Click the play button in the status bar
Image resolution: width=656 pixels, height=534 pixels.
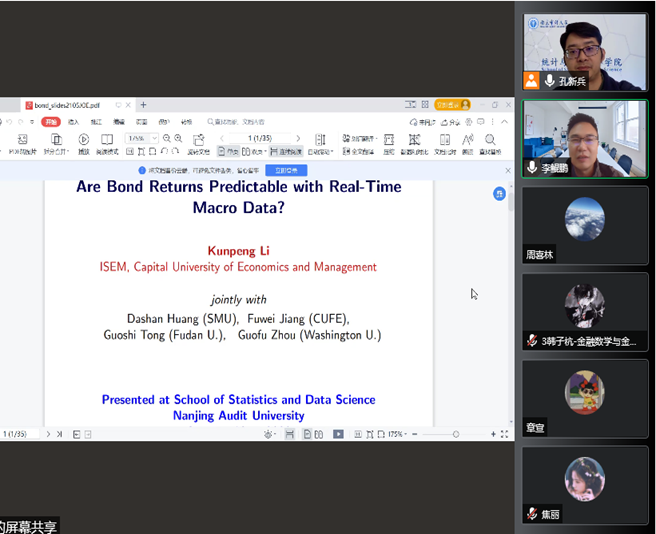[x=338, y=434]
